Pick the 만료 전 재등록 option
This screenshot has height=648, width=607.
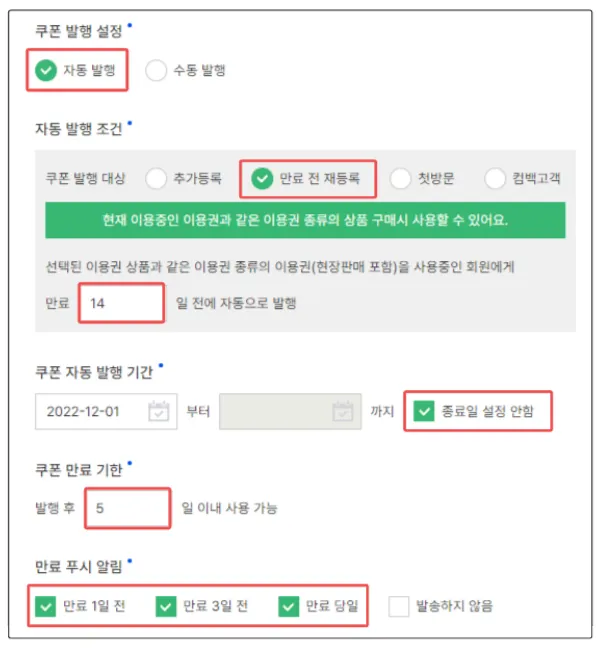[x=262, y=179]
